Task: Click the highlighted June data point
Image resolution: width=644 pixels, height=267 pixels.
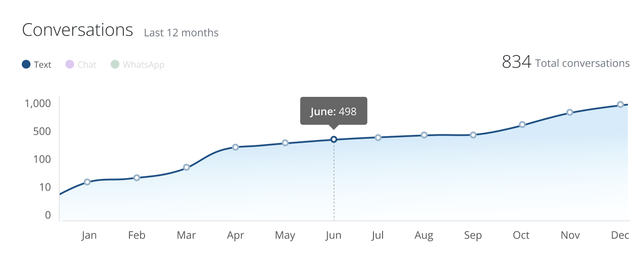Action: pyautogui.click(x=334, y=139)
